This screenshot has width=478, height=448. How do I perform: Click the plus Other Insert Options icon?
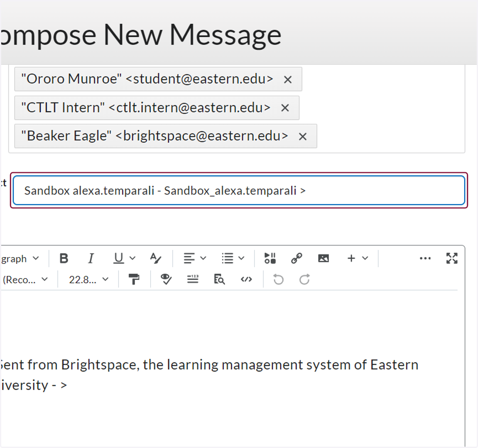pyautogui.click(x=351, y=259)
